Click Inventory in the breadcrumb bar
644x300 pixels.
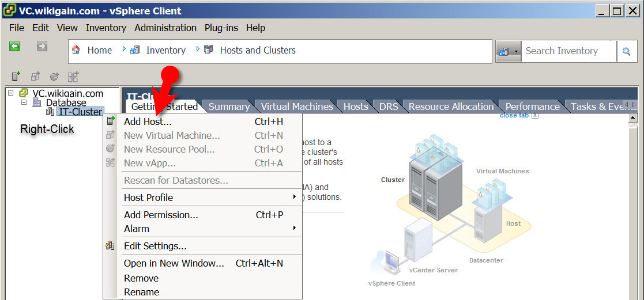(x=165, y=50)
